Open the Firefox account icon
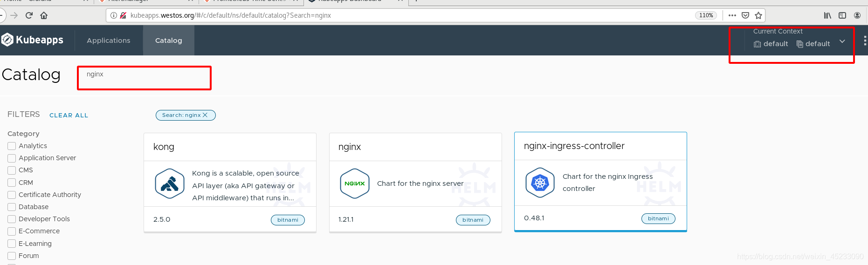The width and height of the screenshot is (868, 265). click(x=857, y=15)
